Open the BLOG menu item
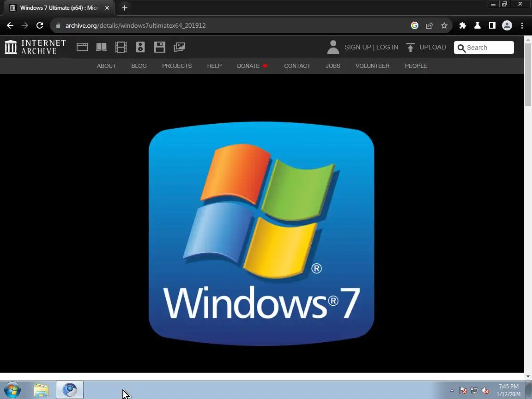The image size is (532, 399). (139, 66)
